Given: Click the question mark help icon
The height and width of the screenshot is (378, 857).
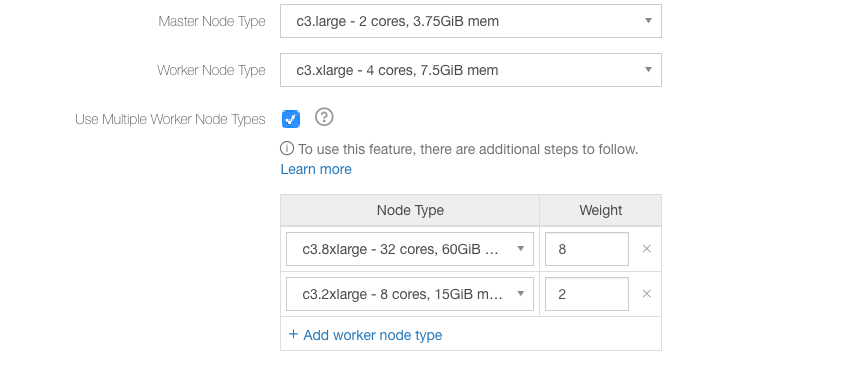Looking at the screenshot, I should pyautogui.click(x=324, y=117).
